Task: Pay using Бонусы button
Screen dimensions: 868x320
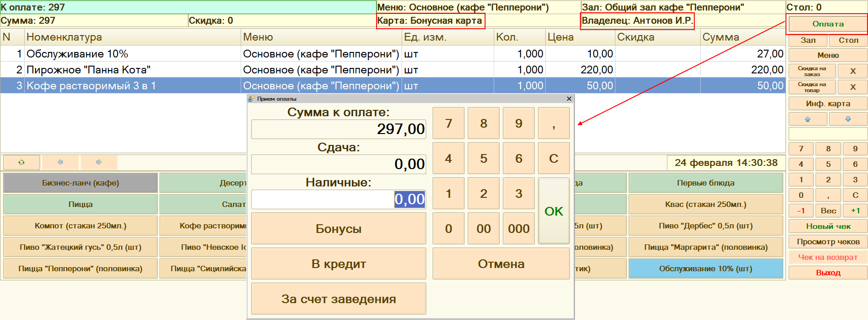Action: (338, 229)
